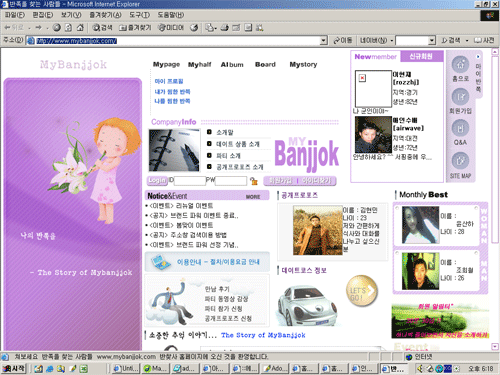Click the 파티 참가 신청 link

pyautogui.click(x=223, y=309)
